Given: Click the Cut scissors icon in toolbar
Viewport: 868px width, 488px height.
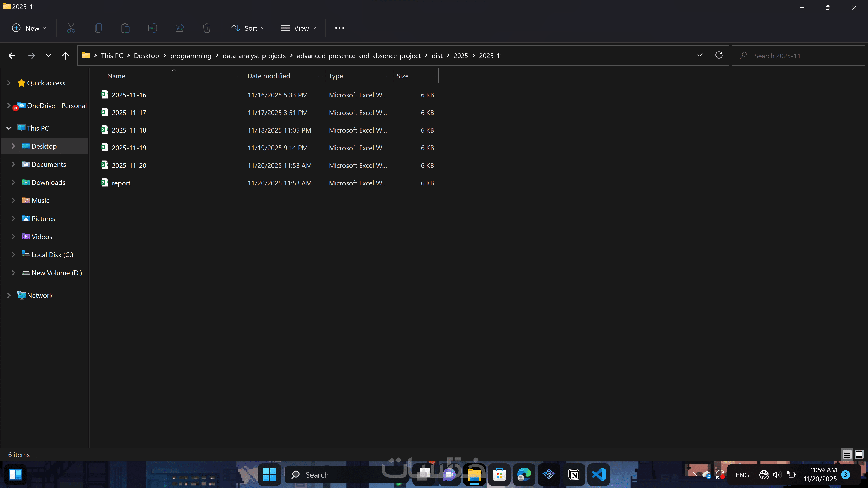Looking at the screenshot, I should 71,28.
